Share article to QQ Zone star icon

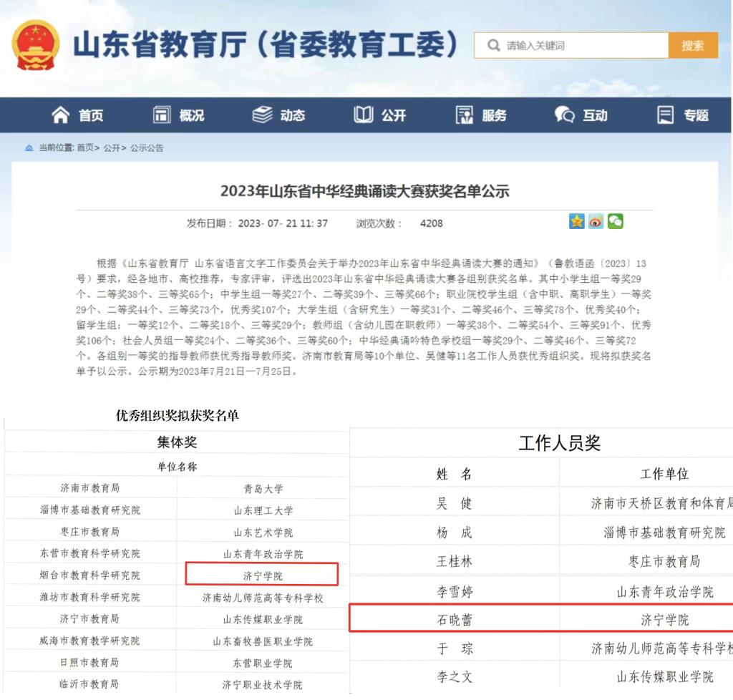click(x=577, y=222)
